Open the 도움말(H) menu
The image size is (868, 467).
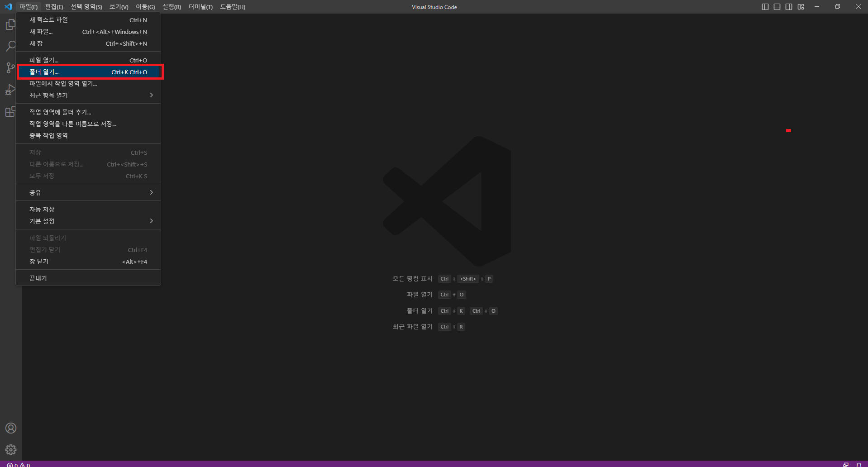(233, 7)
